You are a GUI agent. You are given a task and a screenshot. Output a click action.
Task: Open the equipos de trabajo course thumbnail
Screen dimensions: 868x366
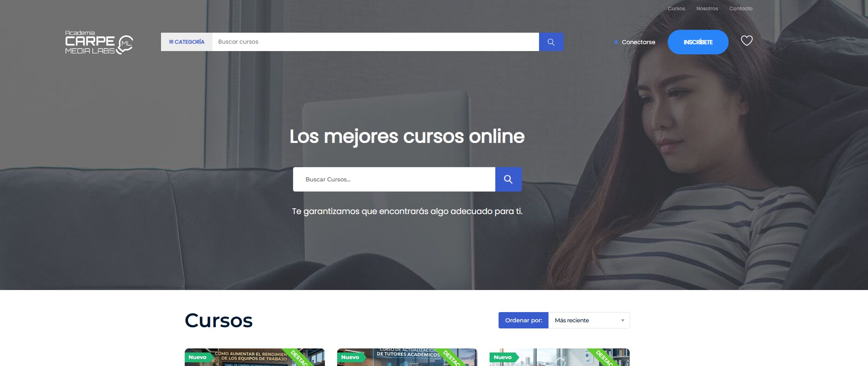pyautogui.click(x=255, y=357)
